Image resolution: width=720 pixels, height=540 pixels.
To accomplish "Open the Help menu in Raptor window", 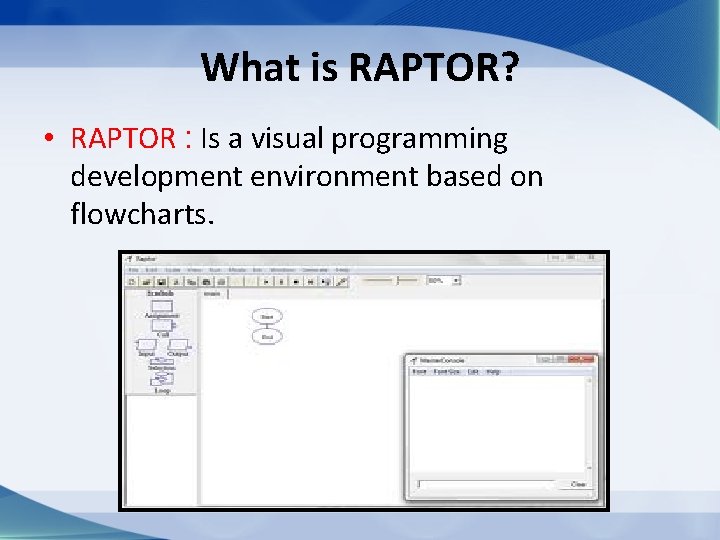I will pyautogui.click(x=343, y=270).
